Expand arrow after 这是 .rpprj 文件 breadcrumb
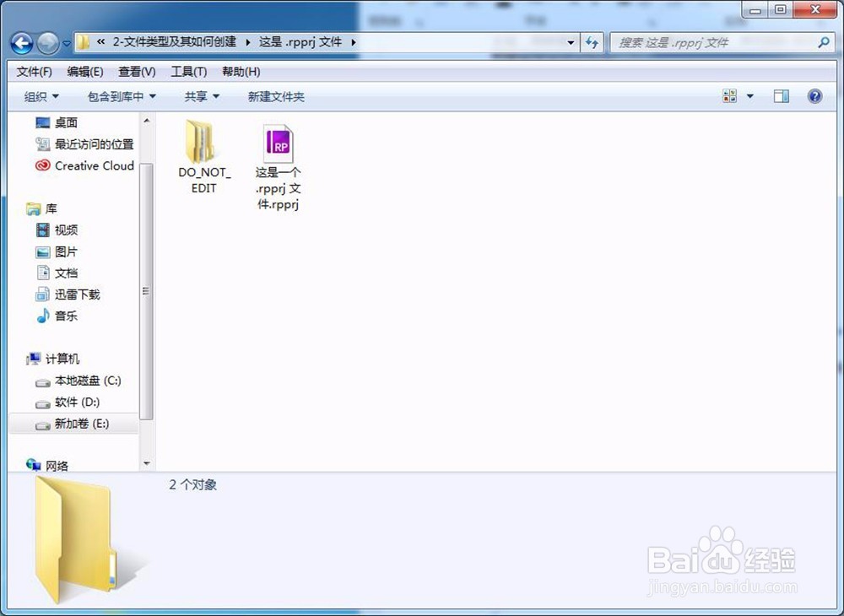Viewport: 844px width, 616px height. coord(354,42)
